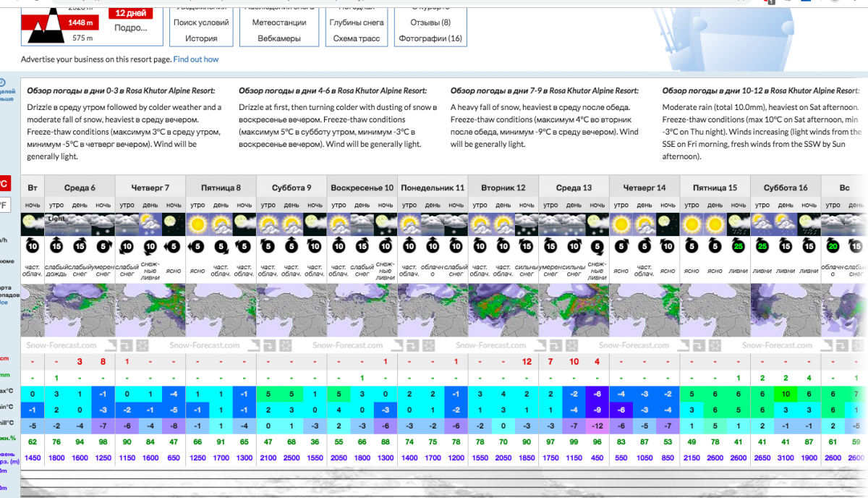868x498 pixels.
Task: Open the Вебкамеры link
Action: 278,38
